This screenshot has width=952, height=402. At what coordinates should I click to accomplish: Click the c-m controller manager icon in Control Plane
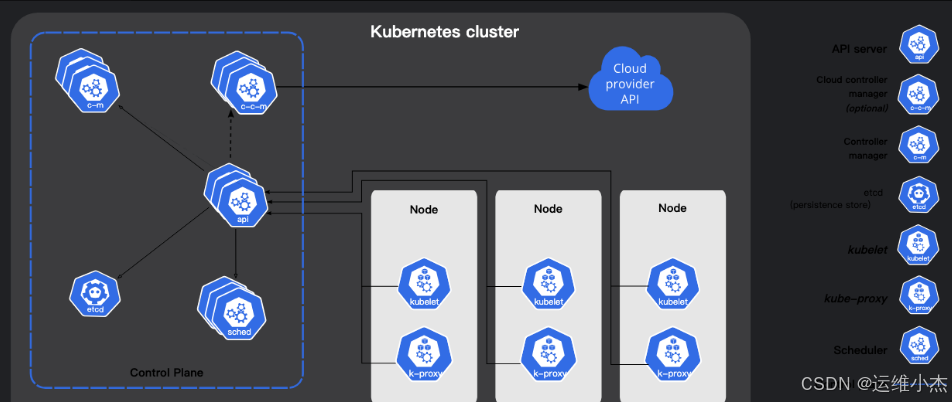click(x=88, y=83)
